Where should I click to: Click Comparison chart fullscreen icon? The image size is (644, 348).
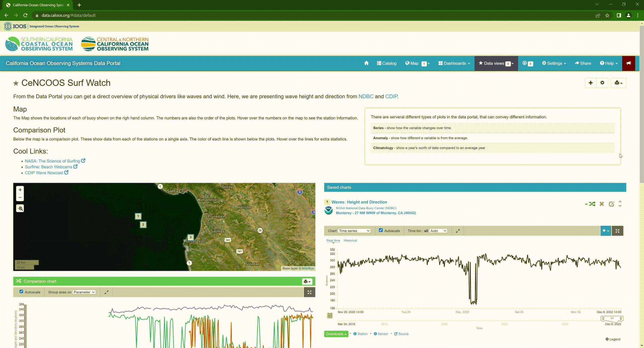click(309, 292)
